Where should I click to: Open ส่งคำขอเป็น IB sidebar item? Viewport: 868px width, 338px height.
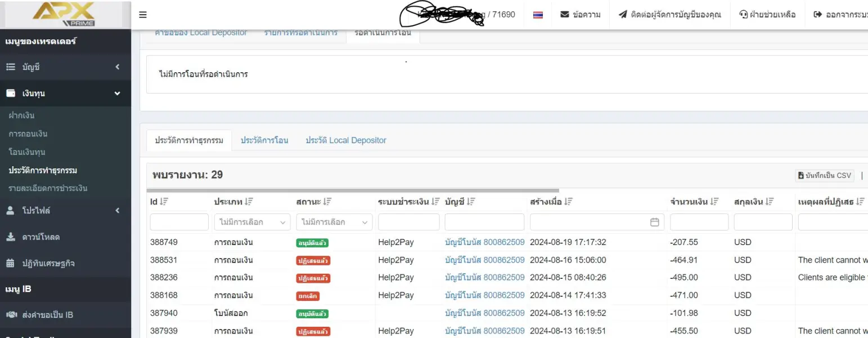(65, 315)
